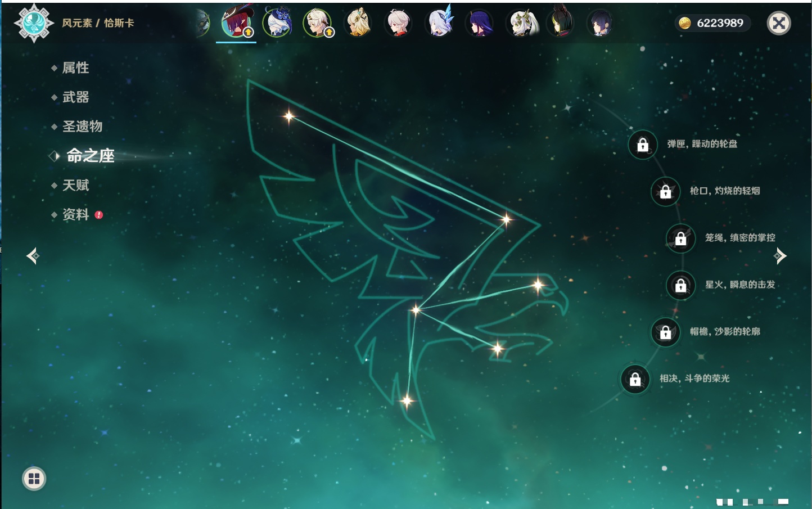Go to next character with right arrow
This screenshot has width=812, height=509.
click(780, 256)
